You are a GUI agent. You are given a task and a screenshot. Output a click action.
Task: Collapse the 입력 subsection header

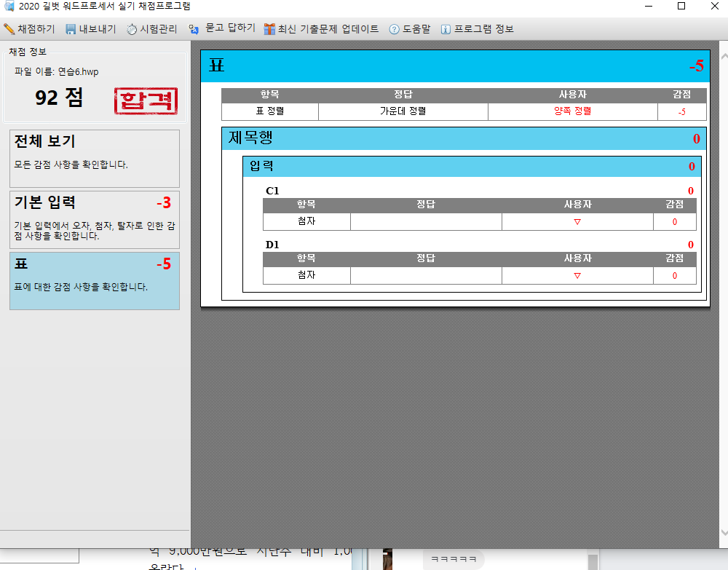(472, 166)
